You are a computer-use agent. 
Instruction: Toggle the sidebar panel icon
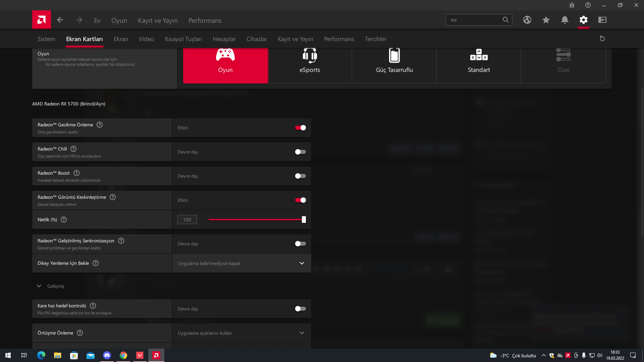[602, 20]
